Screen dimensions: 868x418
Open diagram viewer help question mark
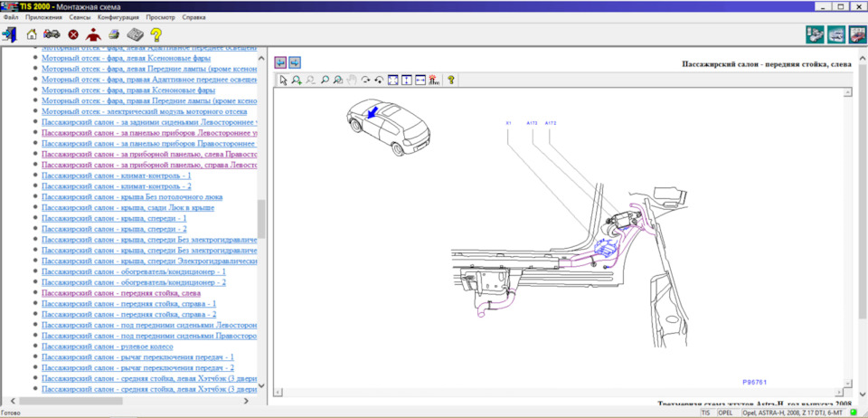451,80
